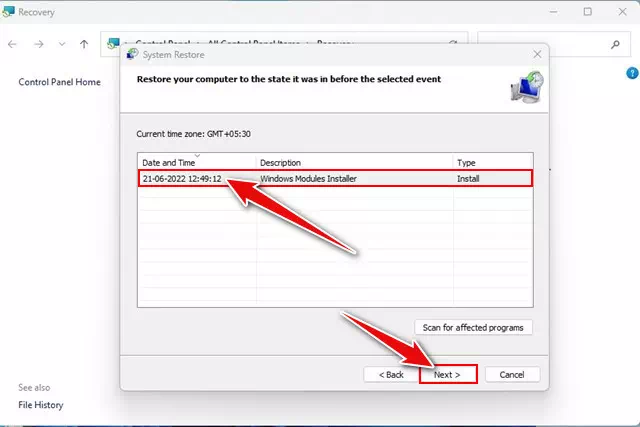Image resolution: width=640 pixels, height=427 pixels.
Task: Sort by Date and Time column header
Action: tap(197, 162)
